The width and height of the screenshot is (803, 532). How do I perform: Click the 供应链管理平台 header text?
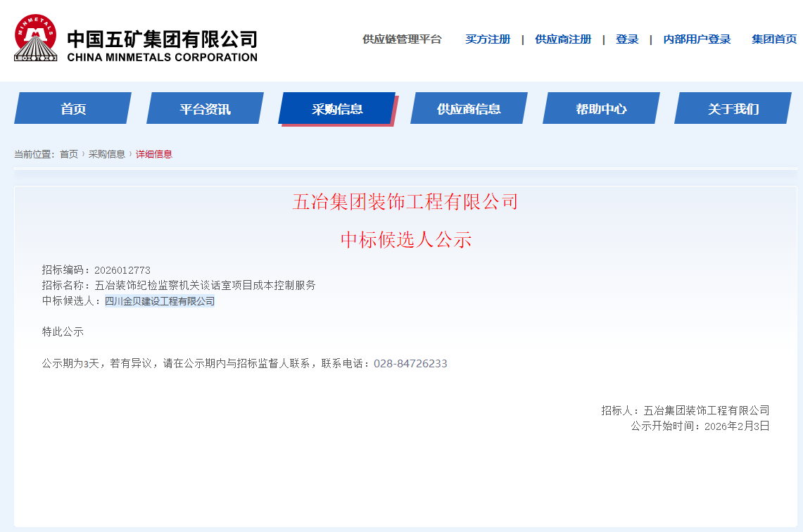(402, 39)
